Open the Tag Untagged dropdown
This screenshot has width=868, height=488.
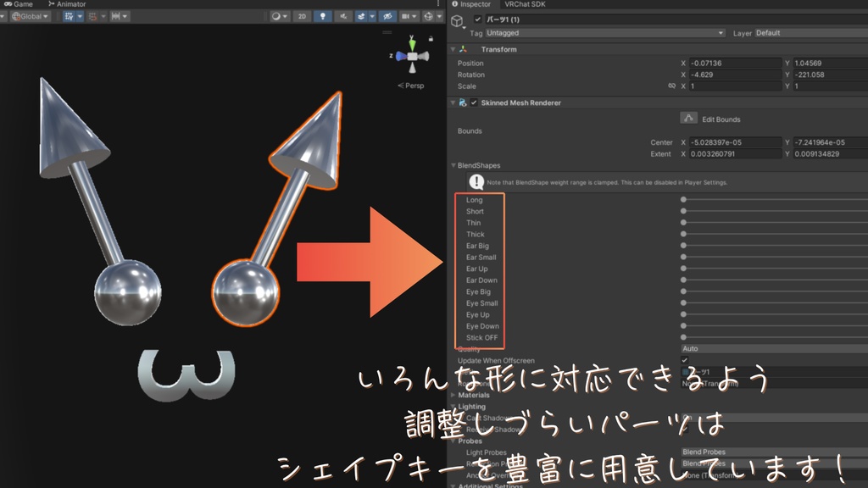605,33
